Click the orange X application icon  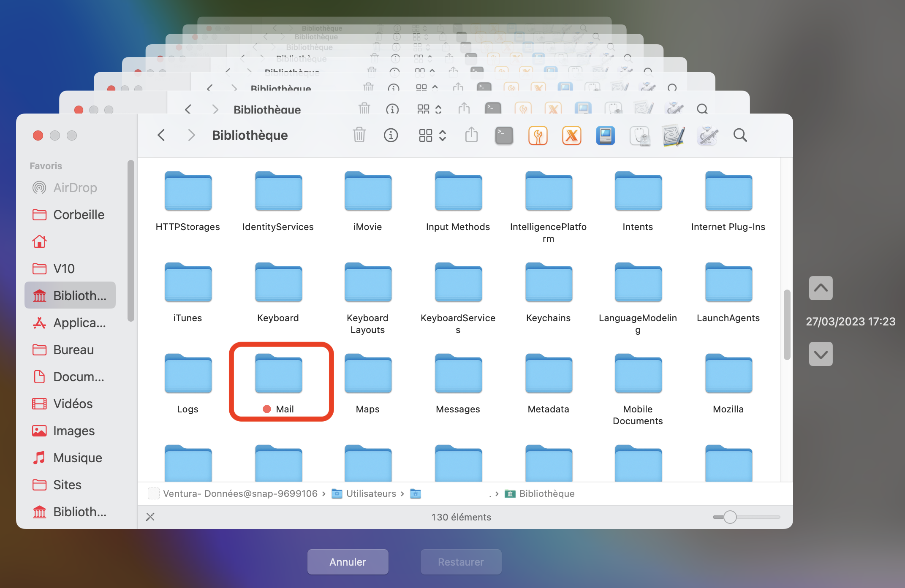coord(571,135)
